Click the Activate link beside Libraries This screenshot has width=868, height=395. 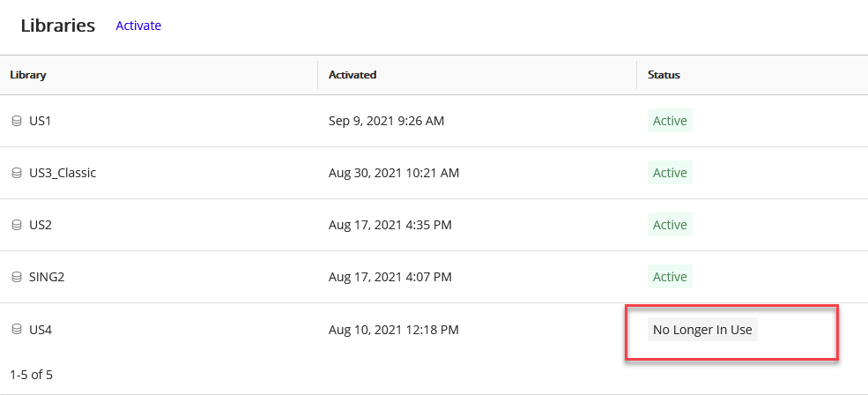coord(138,26)
